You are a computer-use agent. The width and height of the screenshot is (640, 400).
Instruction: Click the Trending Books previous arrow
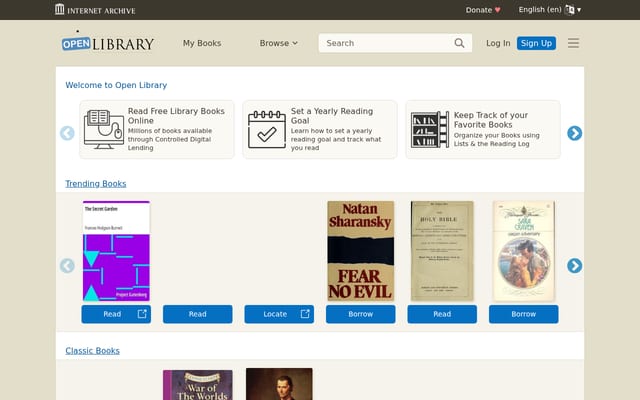pyautogui.click(x=67, y=266)
